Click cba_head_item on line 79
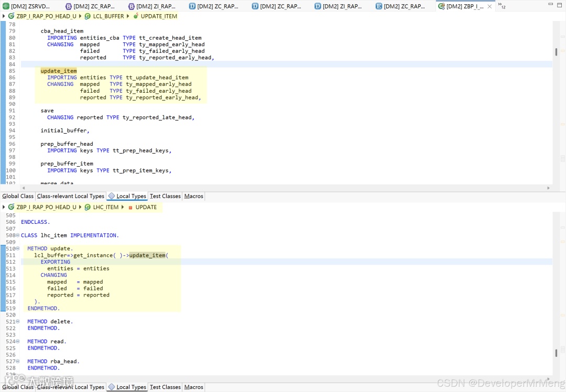Image resolution: width=566 pixels, height=392 pixels. pos(62,31)
